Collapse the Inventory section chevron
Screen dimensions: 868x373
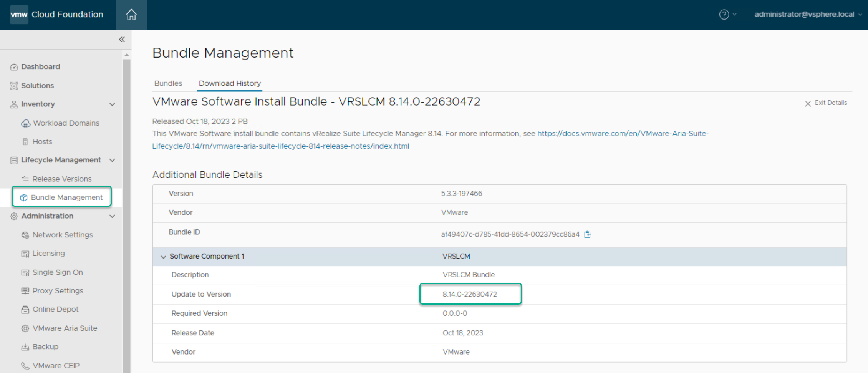pyautogui.click(x=112, y=104)
